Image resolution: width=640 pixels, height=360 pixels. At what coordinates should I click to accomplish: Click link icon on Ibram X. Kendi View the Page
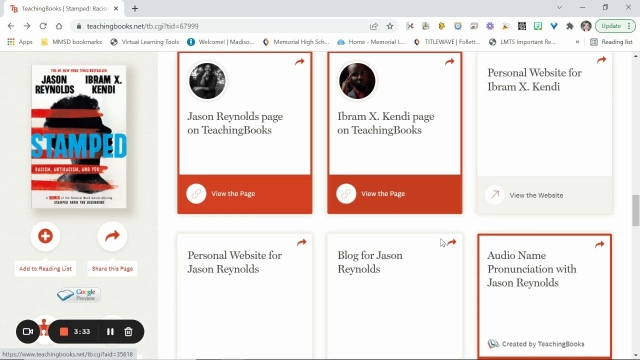point(346,194)
